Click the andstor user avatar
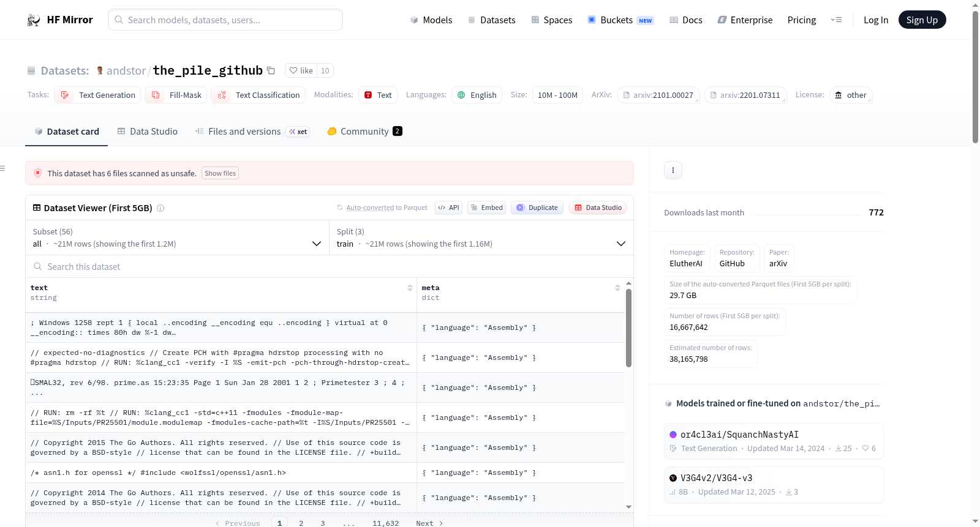This screenshot has height=527, width=980. click(x=100, y=70)
